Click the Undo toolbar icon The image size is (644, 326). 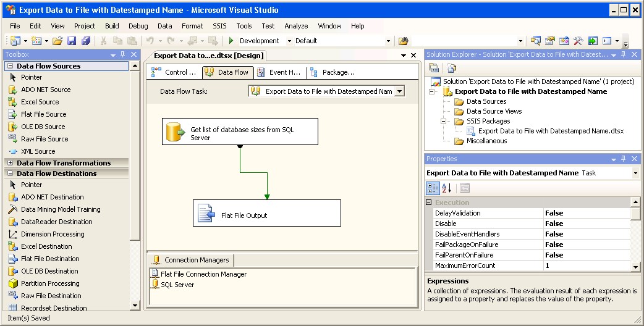(150, 41)
